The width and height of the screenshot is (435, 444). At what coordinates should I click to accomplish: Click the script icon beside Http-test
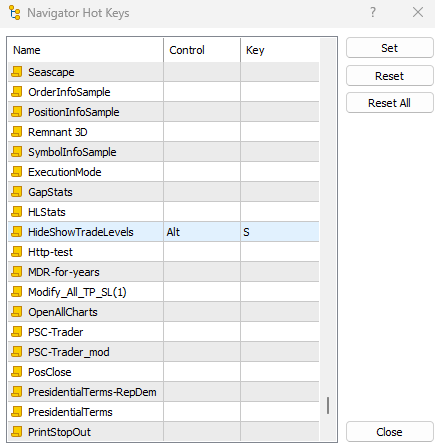click(x=17, y=252)
